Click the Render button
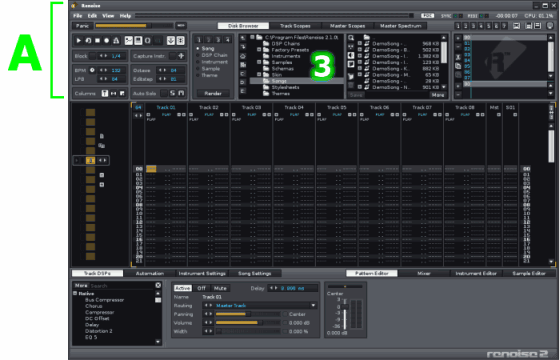Screen dimensions: 560x360 pos(213,93)
